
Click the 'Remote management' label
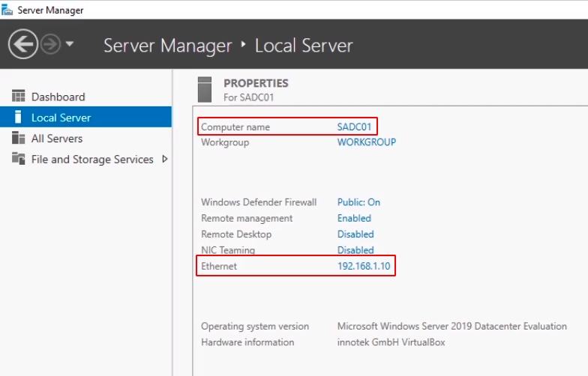(x=247, y=219)
